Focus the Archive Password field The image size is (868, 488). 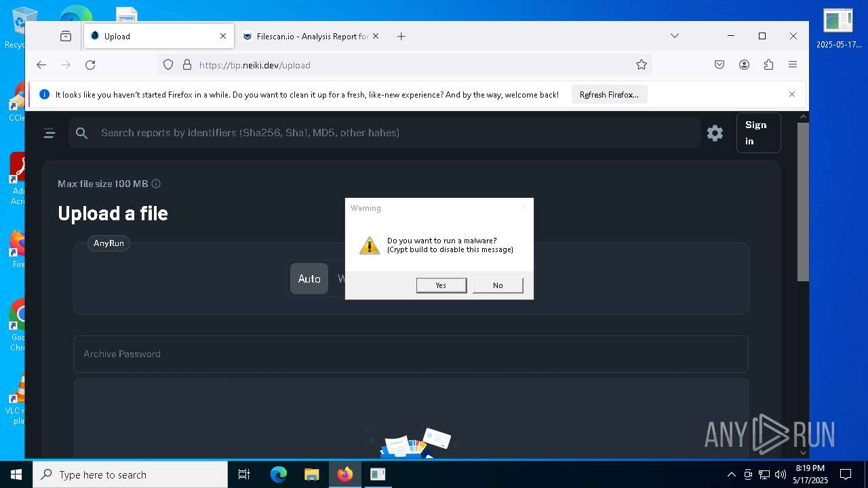(411, 354)
